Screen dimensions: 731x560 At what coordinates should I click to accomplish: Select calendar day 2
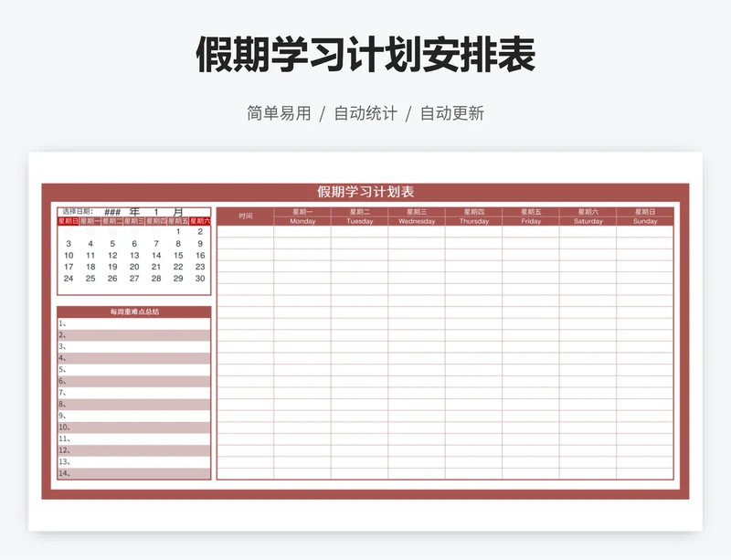pos(200,232)
